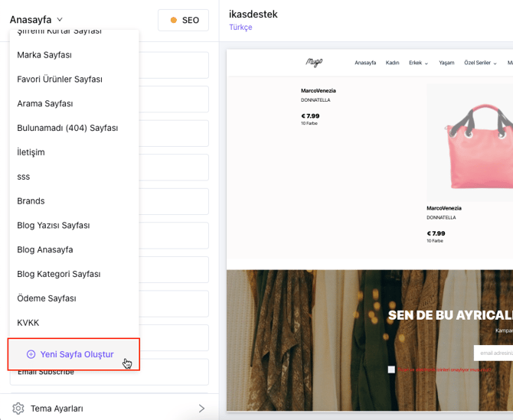The height and width of the screenshot is (420, 513).
Task: Click the orange SEO status dot
Action: (174, 21)
